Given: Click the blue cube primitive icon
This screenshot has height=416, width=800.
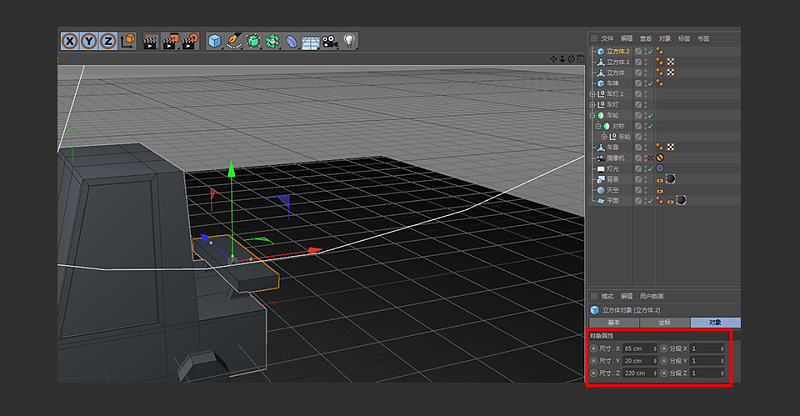Looking at the screenshot, I should tap(214, 41).
